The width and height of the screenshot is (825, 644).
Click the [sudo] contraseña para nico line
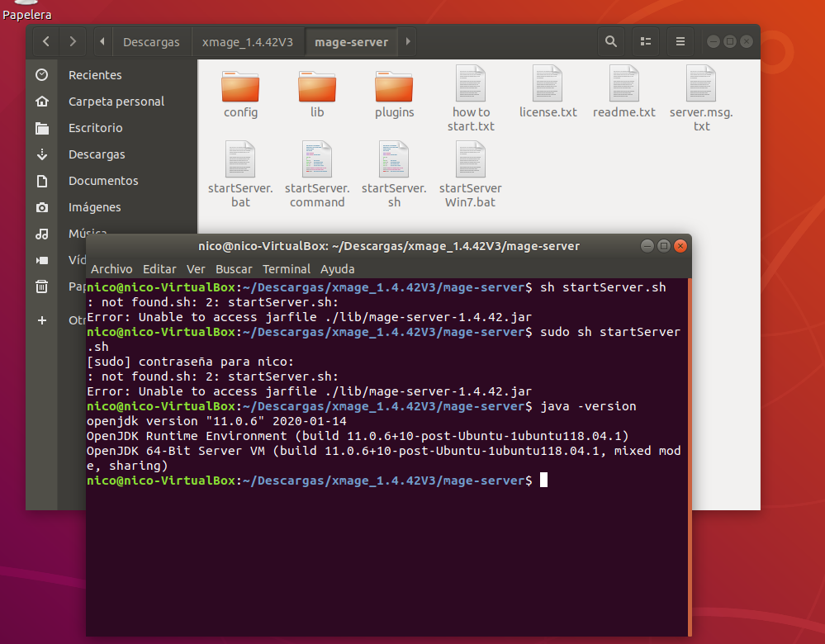(190, 362)
